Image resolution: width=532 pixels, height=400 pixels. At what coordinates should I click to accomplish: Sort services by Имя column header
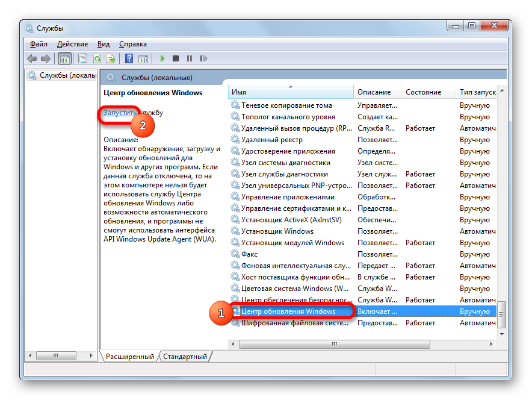point(289,92)
